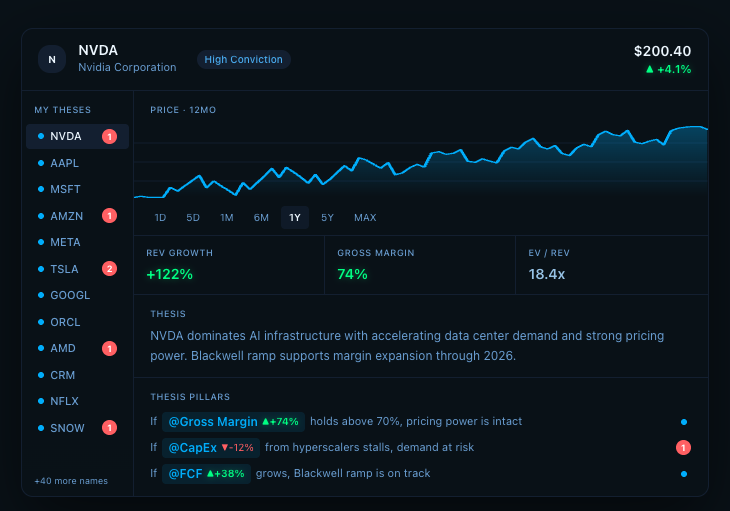Click AMZN's red alert badge
The width and height of the screenshot is (730, 511).
pos(109,216)
